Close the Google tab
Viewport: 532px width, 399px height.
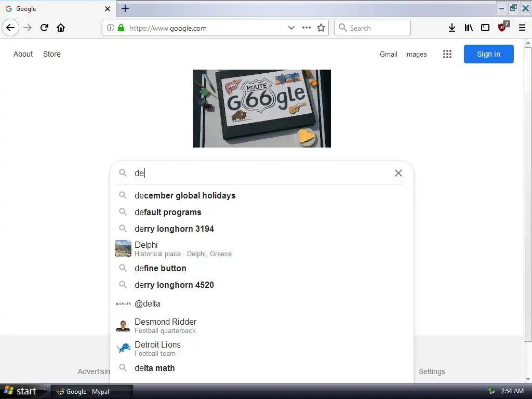(108, 9)
